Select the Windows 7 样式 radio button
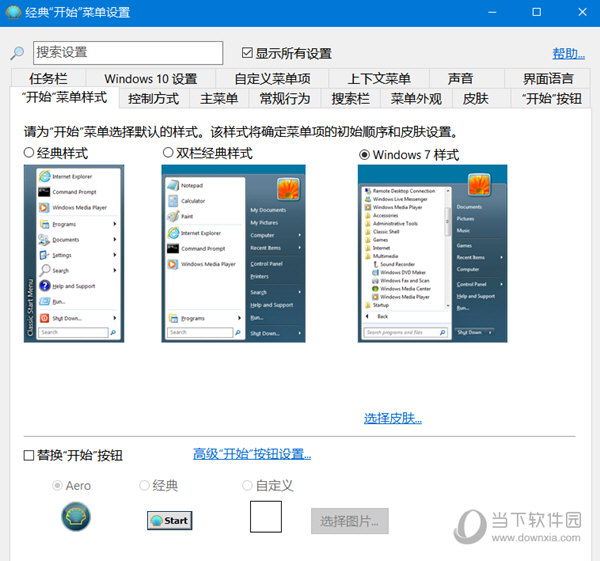Viewport: 600px width, 561px height. (x=364, y=155)
